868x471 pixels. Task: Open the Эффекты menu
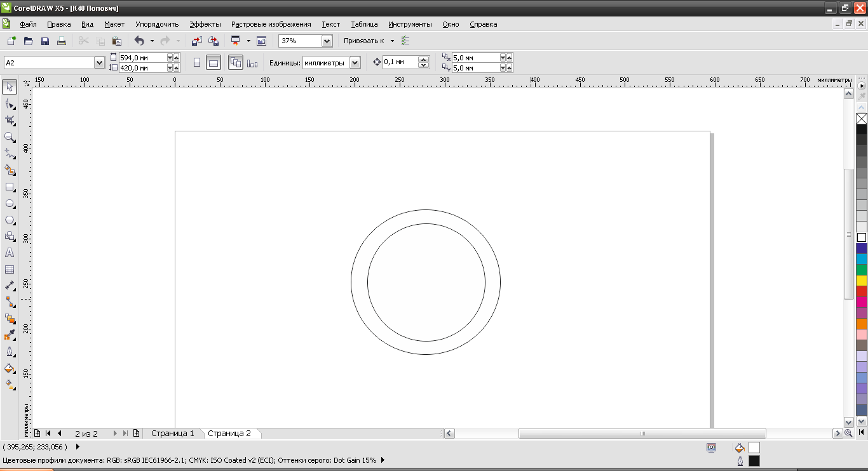(x=205, y=24)
